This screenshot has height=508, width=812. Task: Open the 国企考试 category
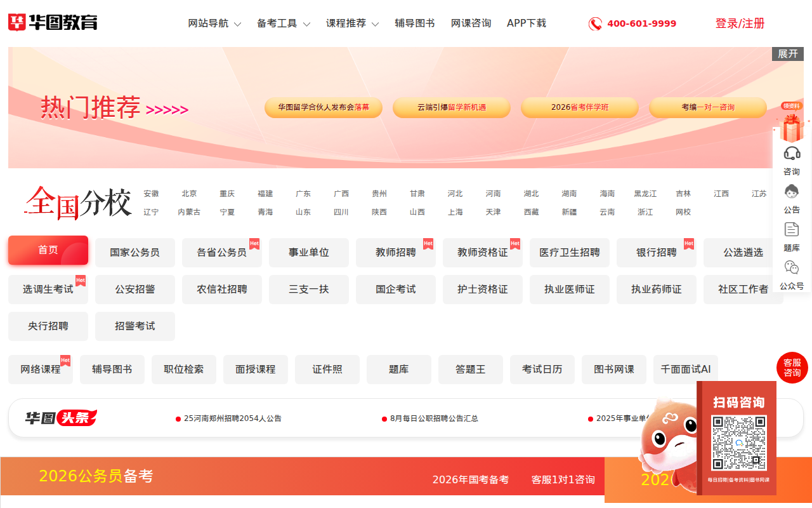click(x=396, y=290)
